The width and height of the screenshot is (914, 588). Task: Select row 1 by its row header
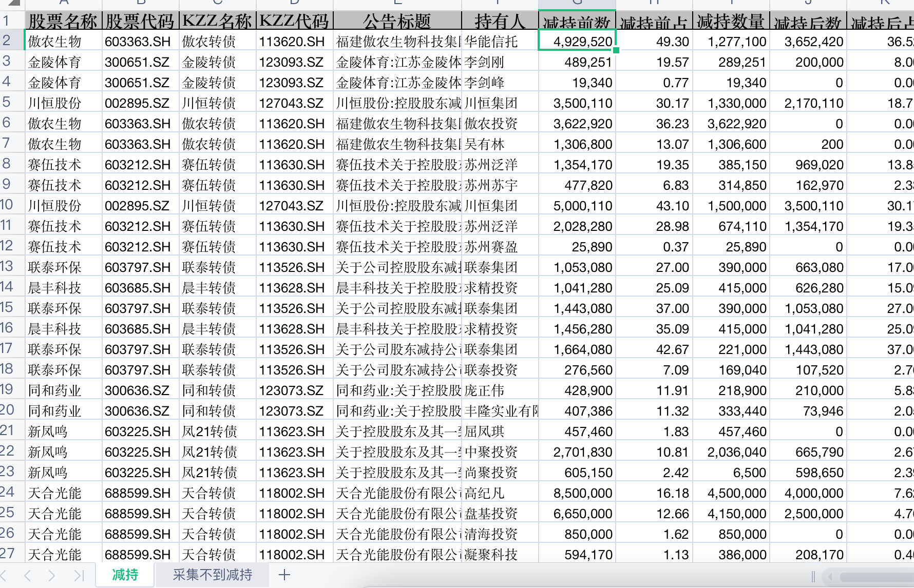11,21
